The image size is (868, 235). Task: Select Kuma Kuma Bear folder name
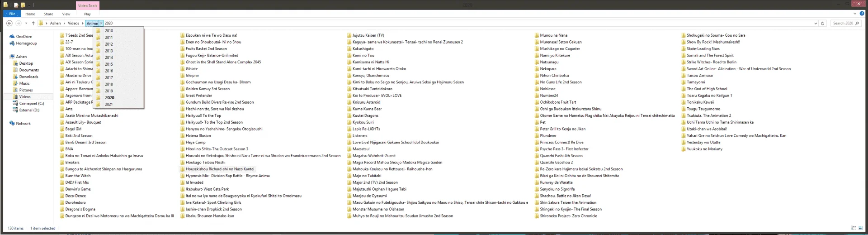tap(367, 109)
